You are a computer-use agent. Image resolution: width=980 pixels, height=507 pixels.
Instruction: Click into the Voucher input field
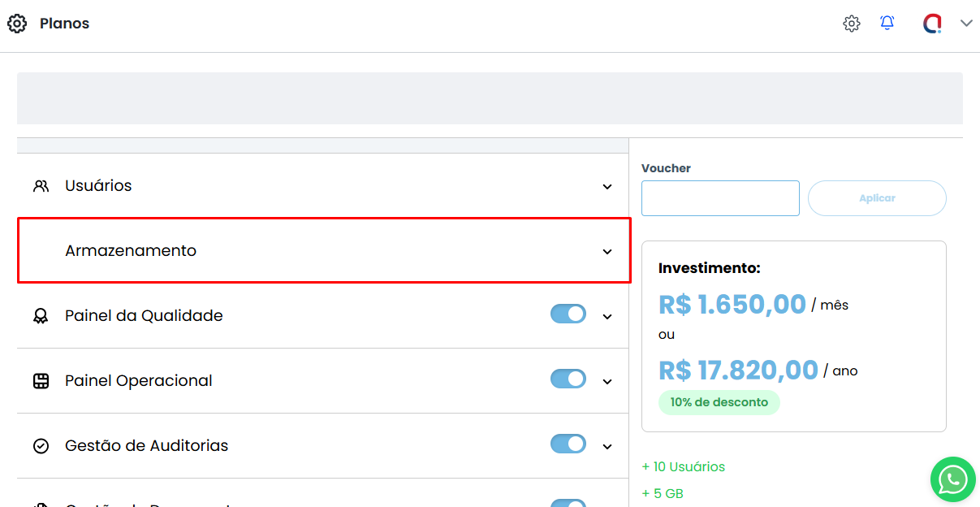click(720, 198)
